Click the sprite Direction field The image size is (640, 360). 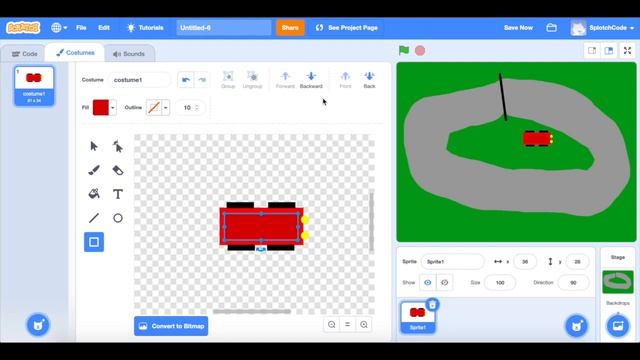point(573,282)
